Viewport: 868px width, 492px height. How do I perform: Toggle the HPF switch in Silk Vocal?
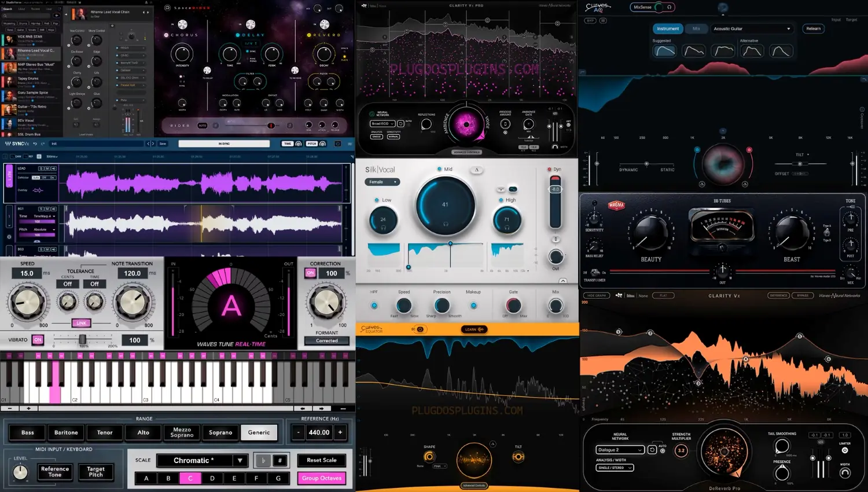374,306
